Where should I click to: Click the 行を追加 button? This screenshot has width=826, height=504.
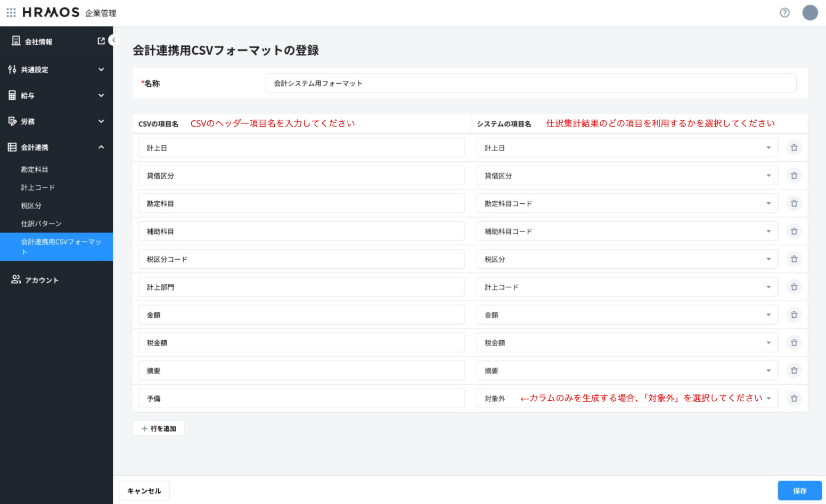pyautogui.click(x=158, y=428)
